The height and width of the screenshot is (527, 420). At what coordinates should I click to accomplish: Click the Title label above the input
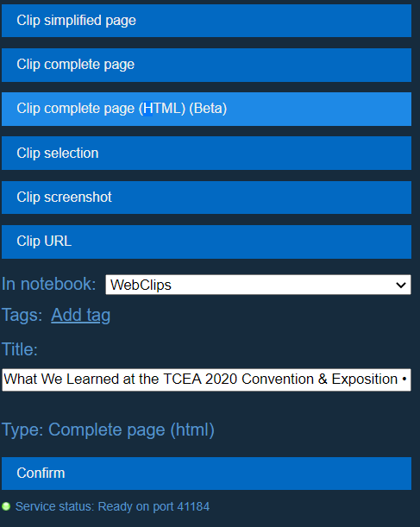click(x=20, y=349)
